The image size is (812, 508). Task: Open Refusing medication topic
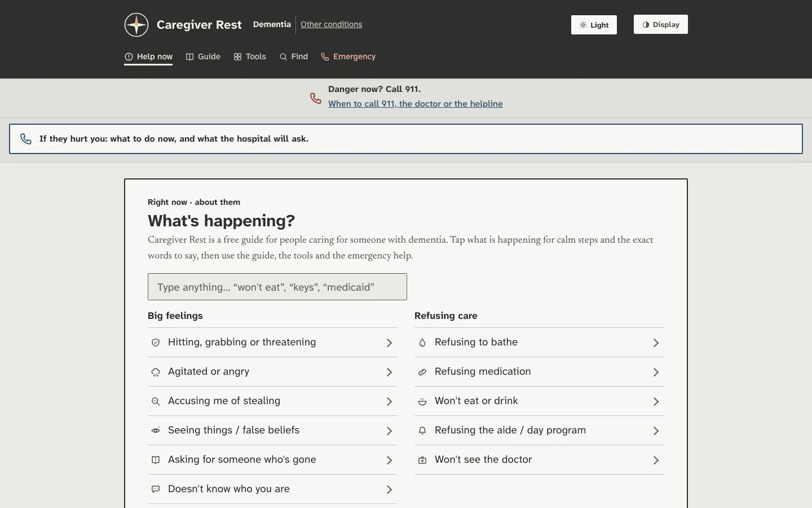tap(539, 372)
